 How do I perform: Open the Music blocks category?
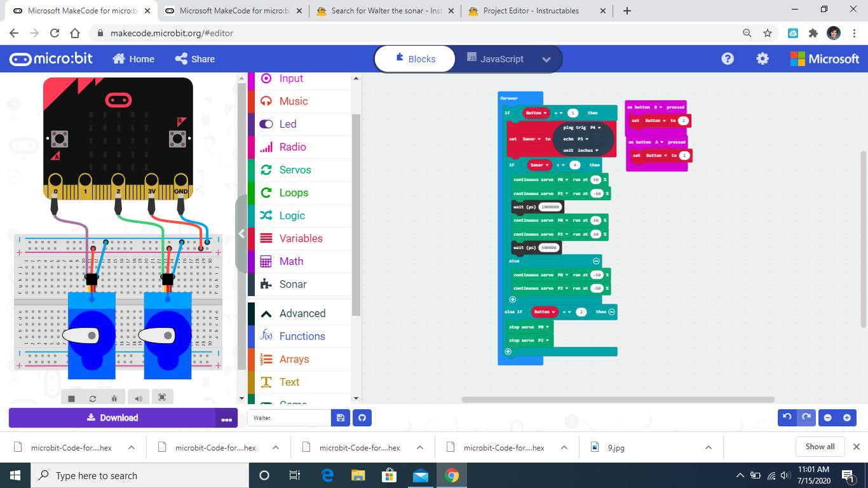[299, 101]
